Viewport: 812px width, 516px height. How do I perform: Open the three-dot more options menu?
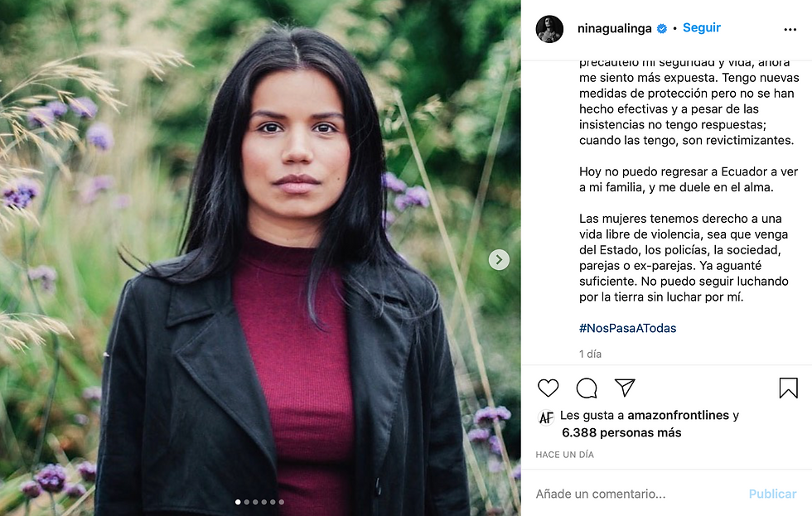coord(790,30)
